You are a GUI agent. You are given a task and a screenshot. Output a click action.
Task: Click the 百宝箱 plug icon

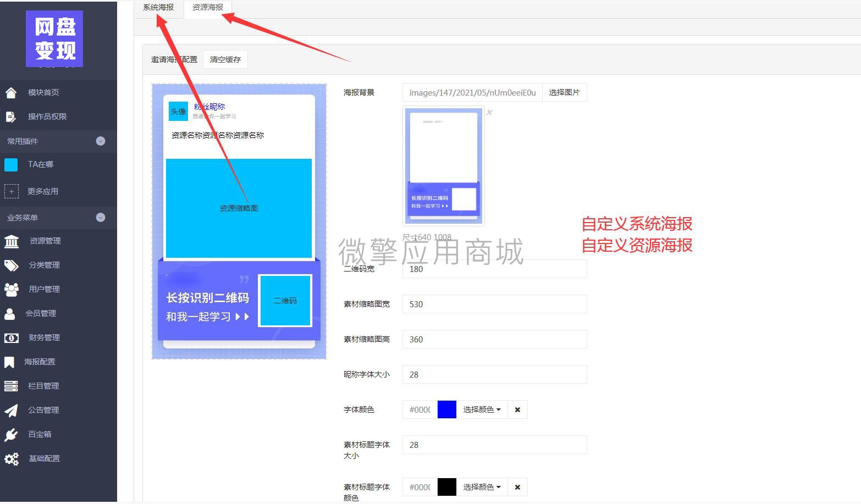point(11,434)
